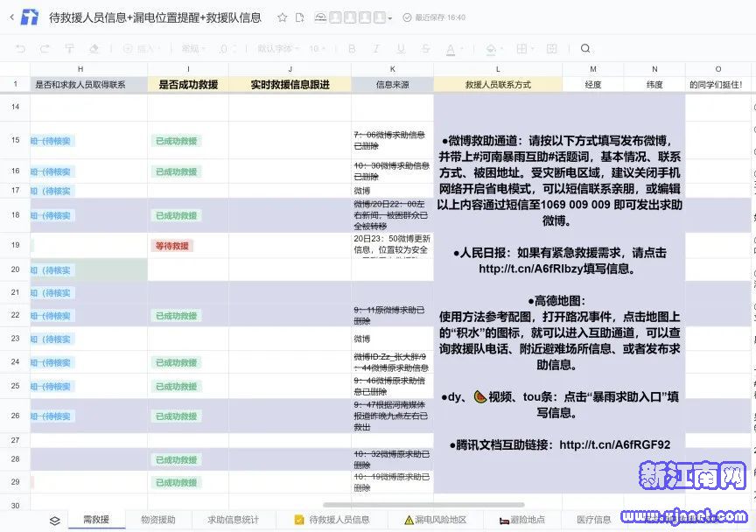Open the Tencent Docs logo home

30,17
